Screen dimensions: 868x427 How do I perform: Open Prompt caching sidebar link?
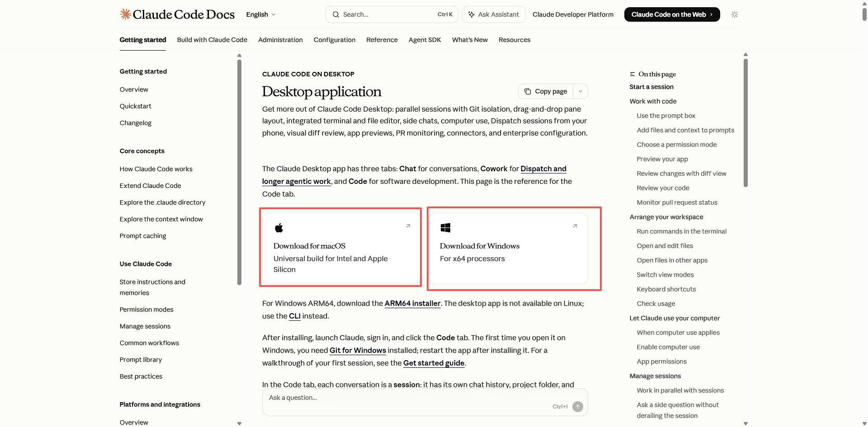[143, 236]
